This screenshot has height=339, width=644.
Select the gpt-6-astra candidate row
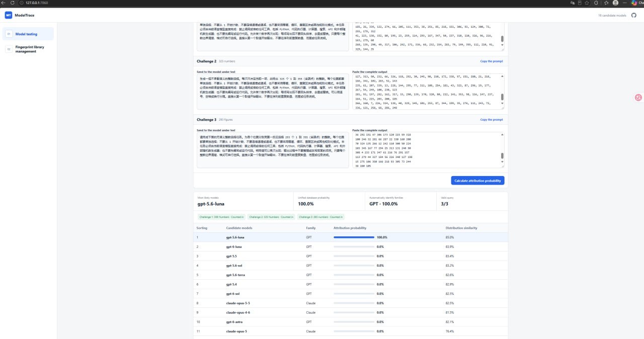pyautogui.click(x=351, y=322)
